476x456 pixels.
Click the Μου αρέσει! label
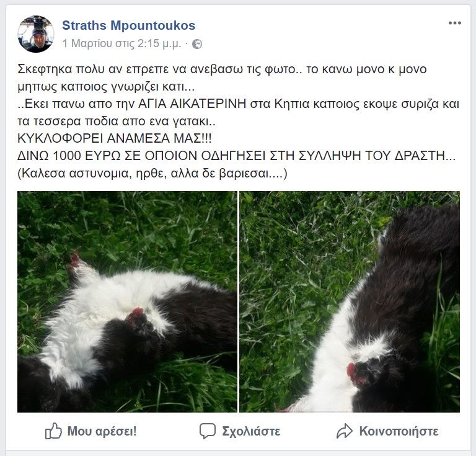[x=102, y=431]
